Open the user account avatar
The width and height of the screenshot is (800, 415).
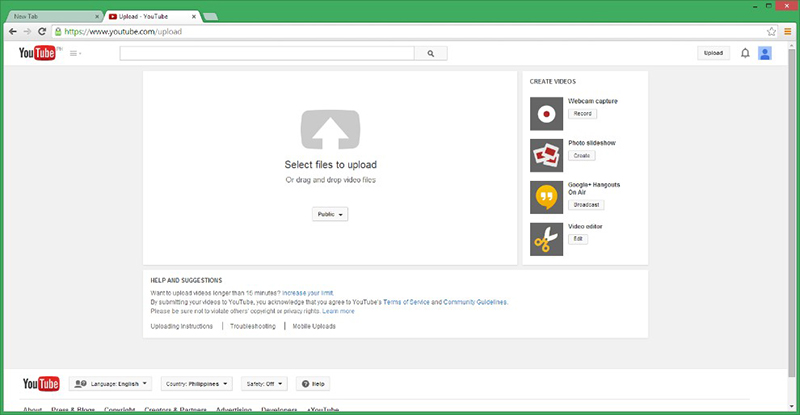765,53
